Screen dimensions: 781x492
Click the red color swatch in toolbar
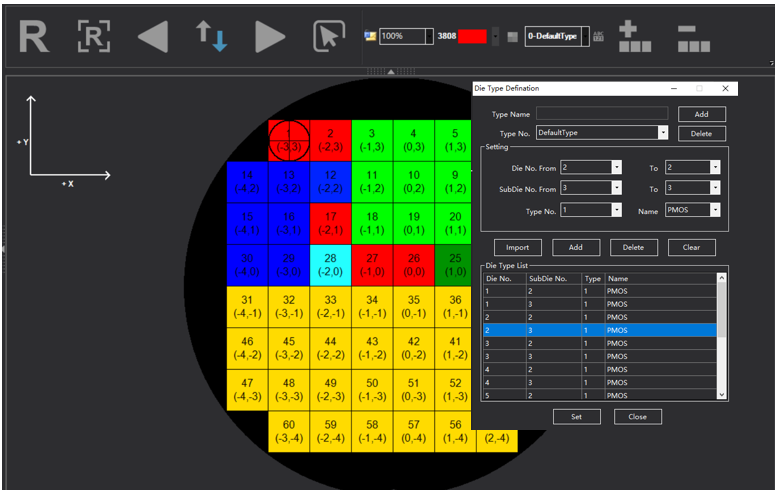471,36
